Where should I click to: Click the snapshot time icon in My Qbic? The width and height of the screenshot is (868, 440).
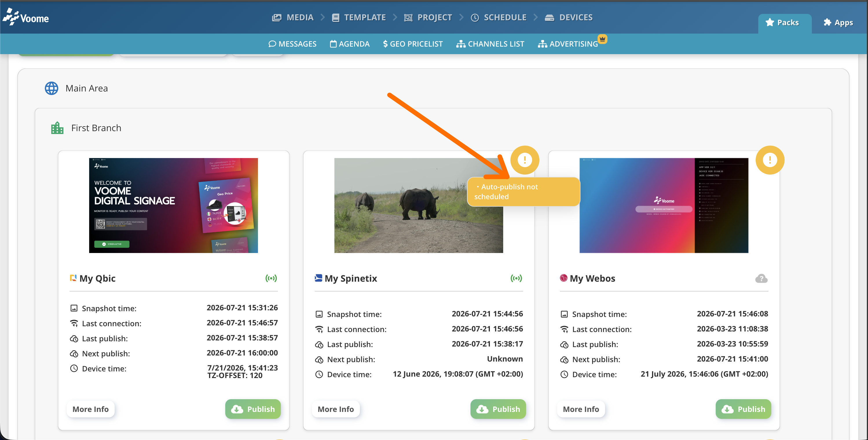(74, 308)
